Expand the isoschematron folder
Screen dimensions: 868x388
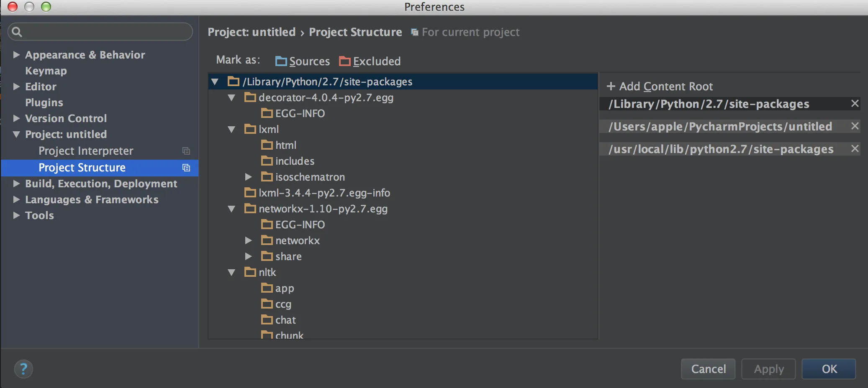click(248, 177)
